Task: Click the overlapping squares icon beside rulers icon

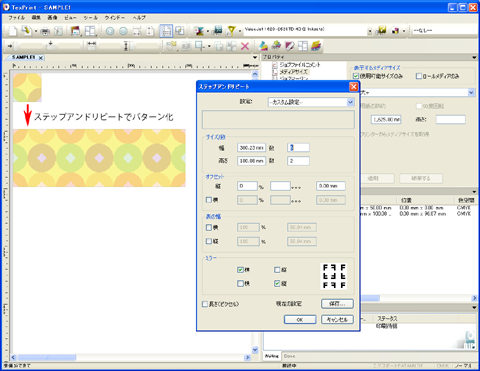Action: coord(180,31)
